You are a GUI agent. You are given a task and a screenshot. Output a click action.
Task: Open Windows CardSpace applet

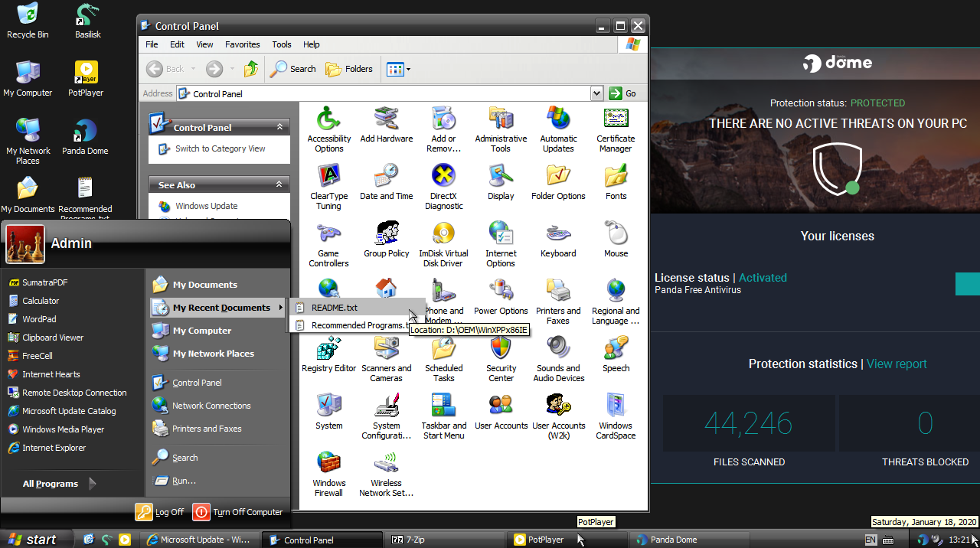point(616,416)
